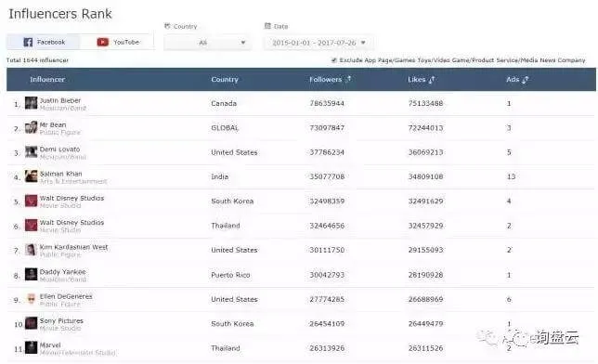This screenshot has height=364, width=598.
Task: Click the calendar icon next to Date
Action: tap(267, 26)
